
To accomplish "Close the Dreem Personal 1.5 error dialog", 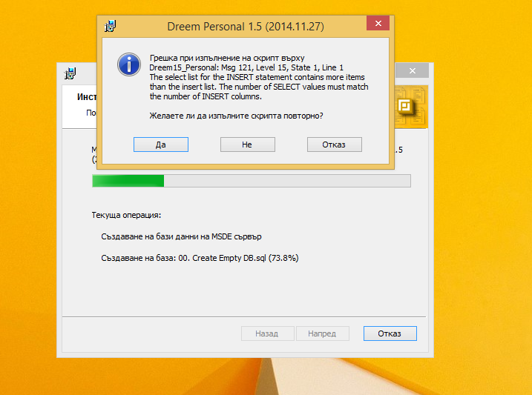I will tap(378, 24).
